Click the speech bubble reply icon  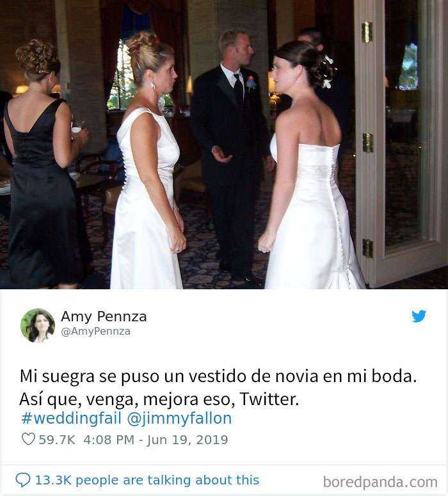click(23, 480)
